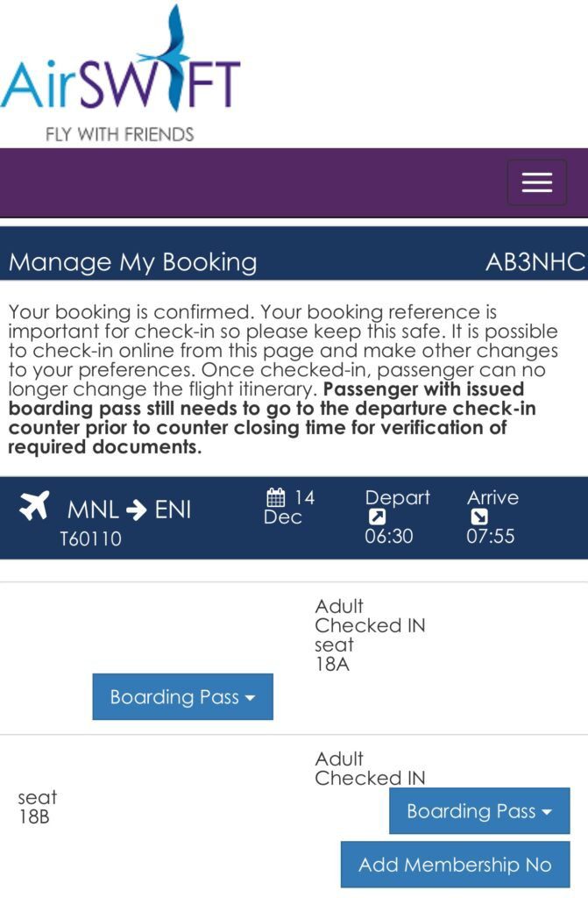
Task: Click the airplane icon beside MNL
Action: (x=34, y=507)
